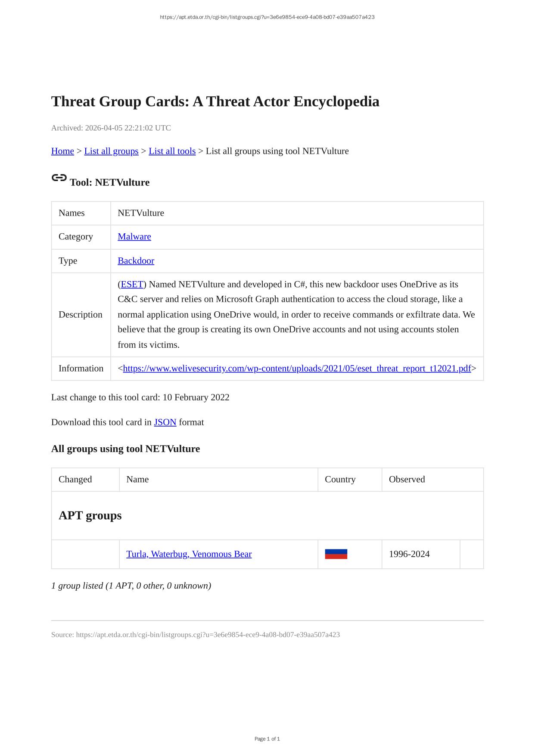Click the Threat Group Cards page title
This screenshot has width=535, height=756.
click(x=215, y=102)
